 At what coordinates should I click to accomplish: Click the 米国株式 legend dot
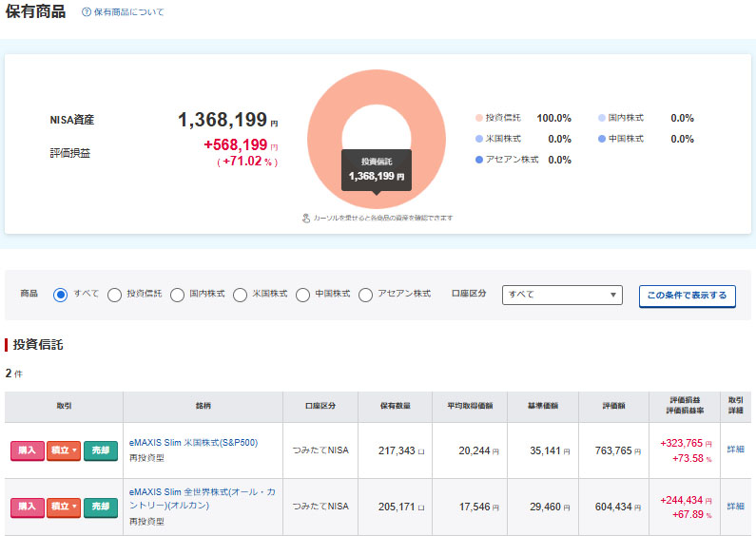pyautogui.click(x=478, y=140)
